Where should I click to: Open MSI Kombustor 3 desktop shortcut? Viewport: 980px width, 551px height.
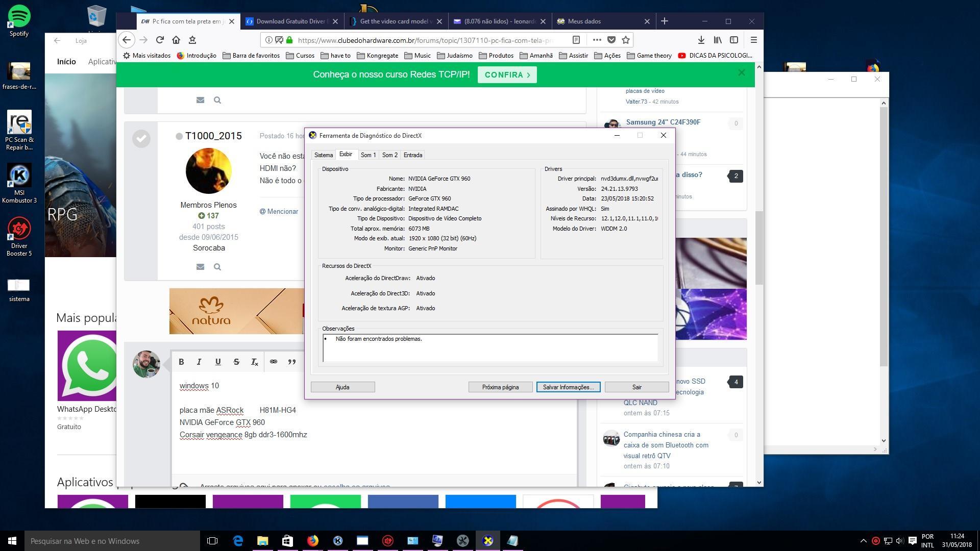pos(19,184)
